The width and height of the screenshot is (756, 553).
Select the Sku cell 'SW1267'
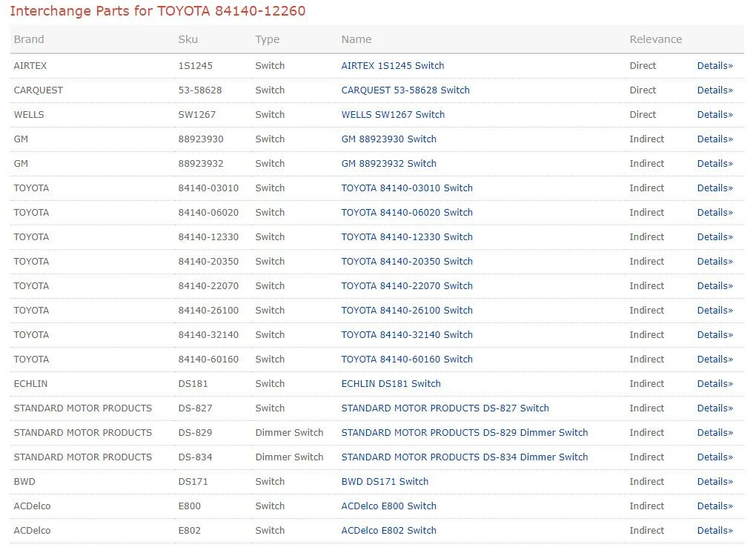(196, 115)
